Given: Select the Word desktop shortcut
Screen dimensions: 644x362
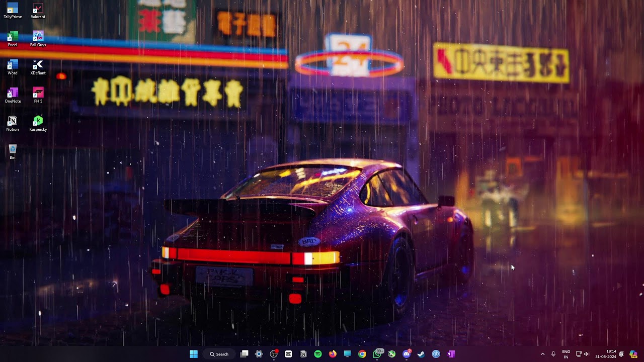Looking at the screenshot, I should click(13, 67).
